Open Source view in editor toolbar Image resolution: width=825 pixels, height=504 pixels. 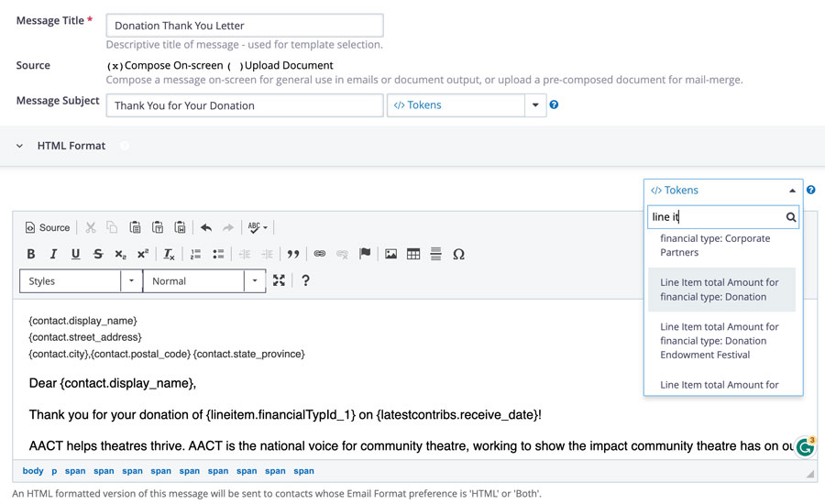48,227
